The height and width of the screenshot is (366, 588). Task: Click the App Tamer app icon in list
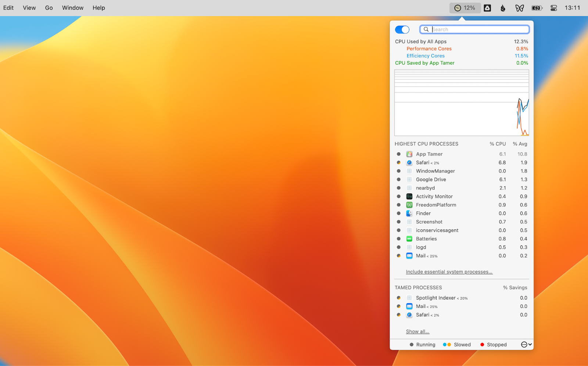409,154
